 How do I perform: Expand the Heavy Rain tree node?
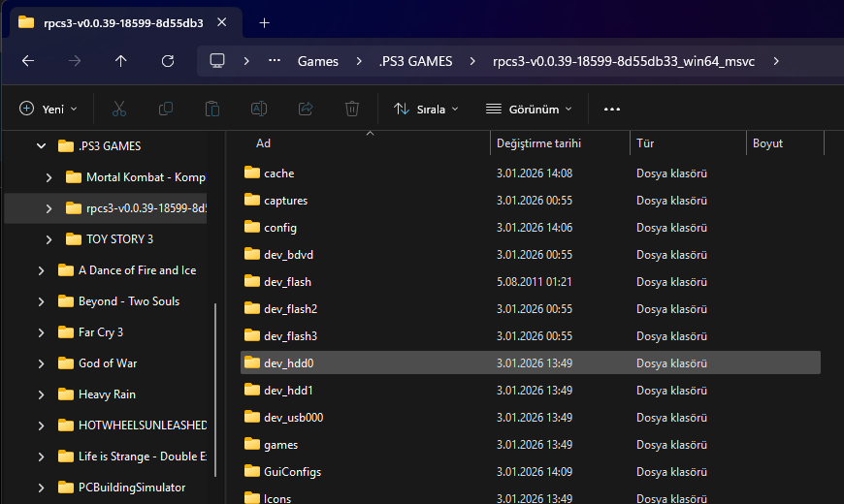coord(41,394)
